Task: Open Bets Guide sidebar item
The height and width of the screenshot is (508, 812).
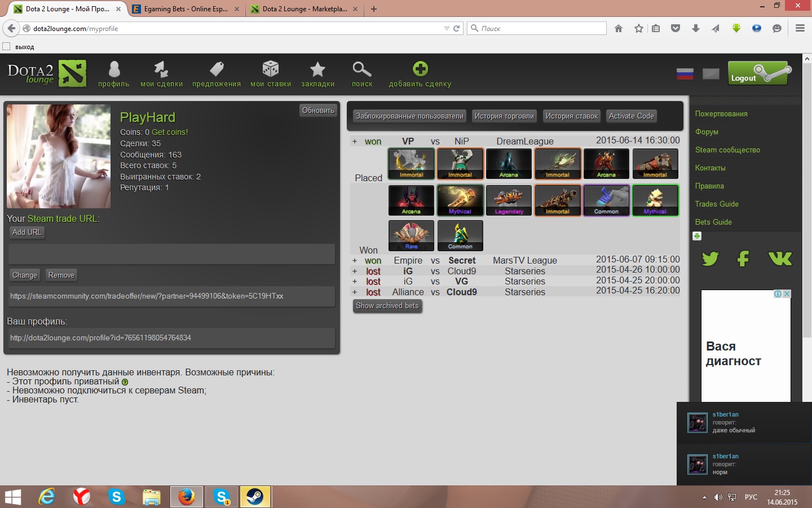Action: point(713,222)
